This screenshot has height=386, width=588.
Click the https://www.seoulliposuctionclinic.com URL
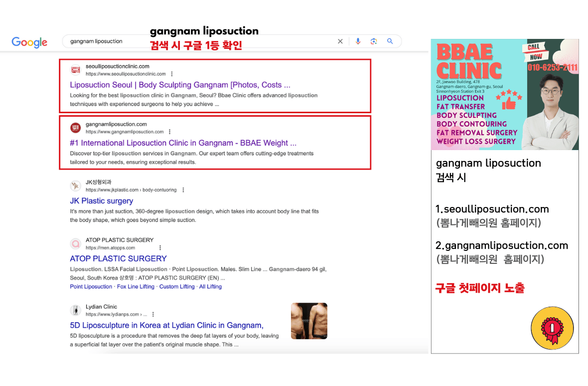pyautogui.click(x=126, y=74)
